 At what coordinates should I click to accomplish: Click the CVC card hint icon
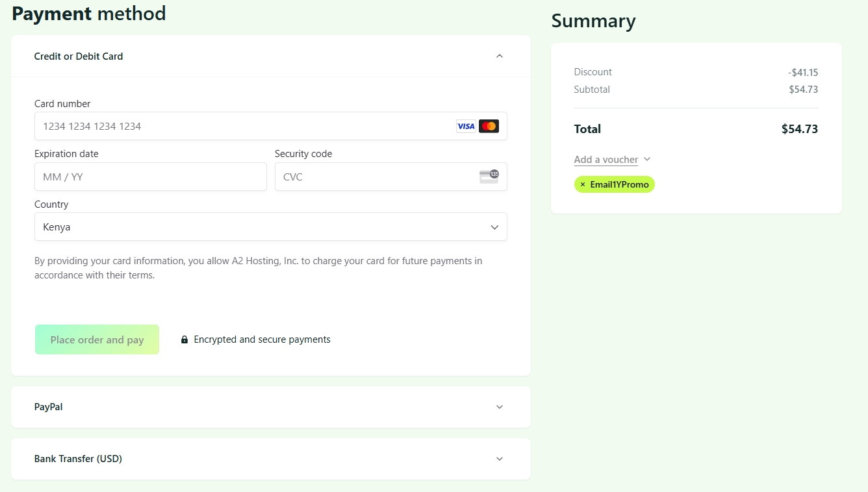point(489,177)
